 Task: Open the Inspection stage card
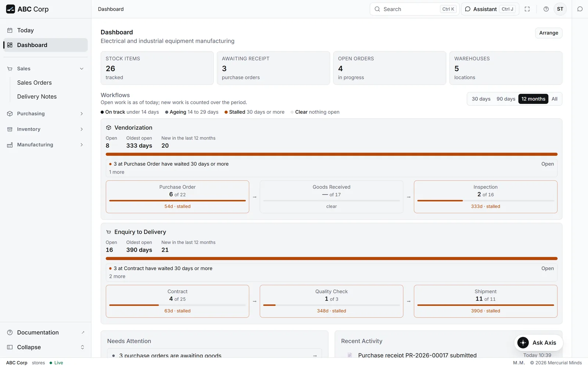point(485,197)
